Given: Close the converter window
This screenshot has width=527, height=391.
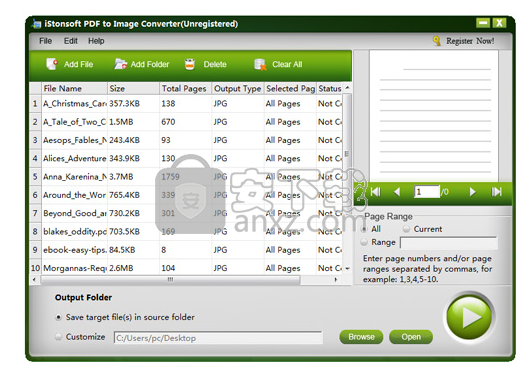Looking at the screenshot, I should pyautogui.click(x=499, y=23).
